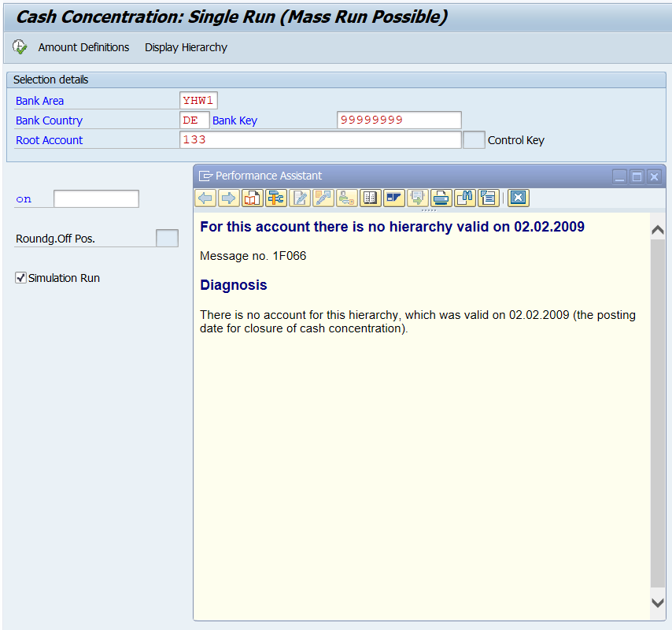Click the Execute clock icon
Image resolution: width=672 pixels, height=630 pixels.
pyautogui.click(x=20, y=46)
